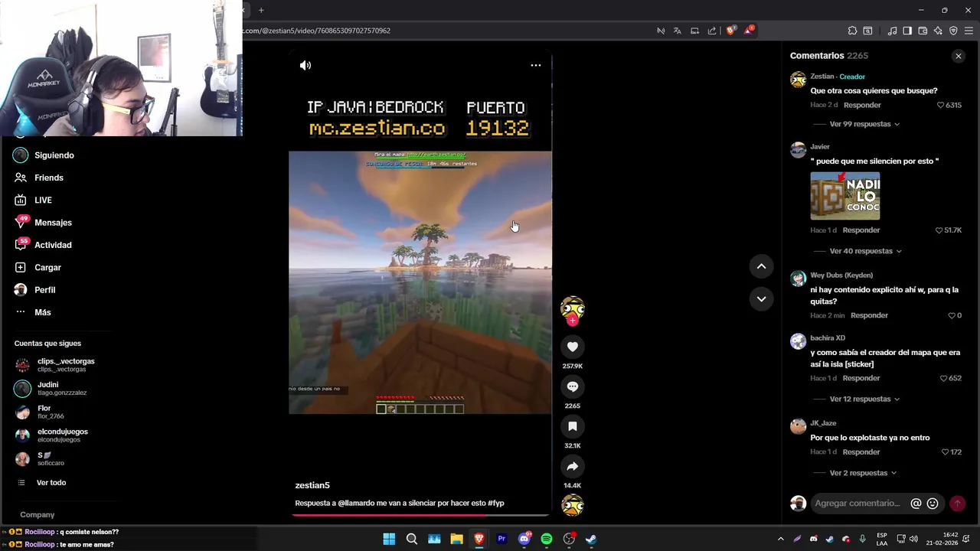Open the emoji picker in comment box
The width and height of the screenshot is (980, 551).
point(933,504)
